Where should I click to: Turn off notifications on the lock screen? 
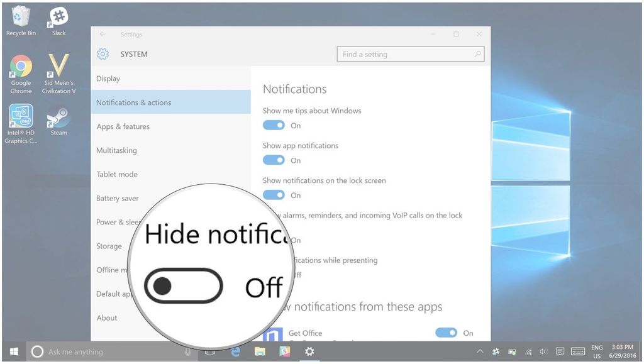click(x=274, y=195)
